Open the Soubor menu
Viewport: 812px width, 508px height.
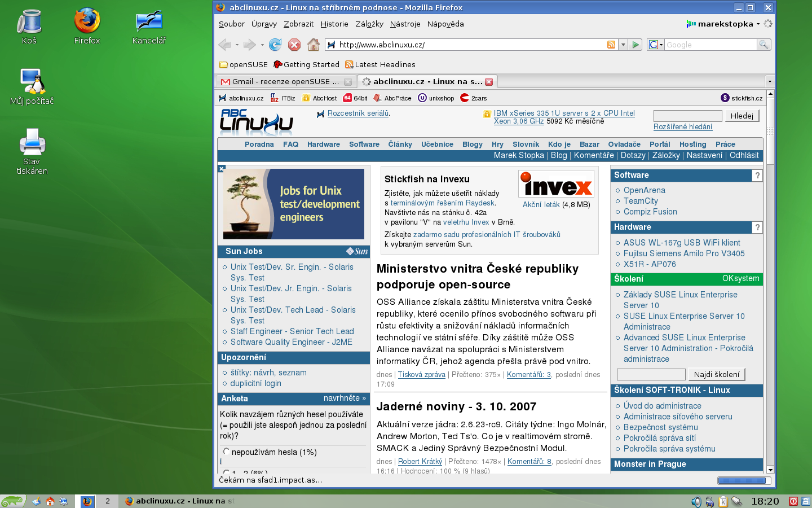click(232, 24)
